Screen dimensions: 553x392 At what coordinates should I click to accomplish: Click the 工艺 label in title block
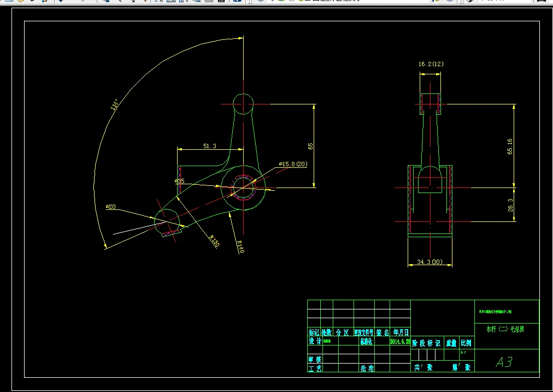click(315, 368)
